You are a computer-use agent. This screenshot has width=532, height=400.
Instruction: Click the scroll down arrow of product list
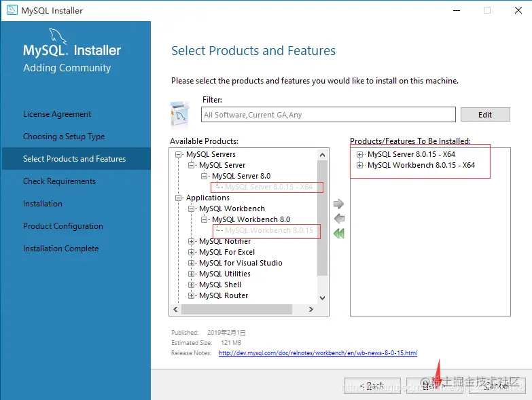tap(322, 298)
